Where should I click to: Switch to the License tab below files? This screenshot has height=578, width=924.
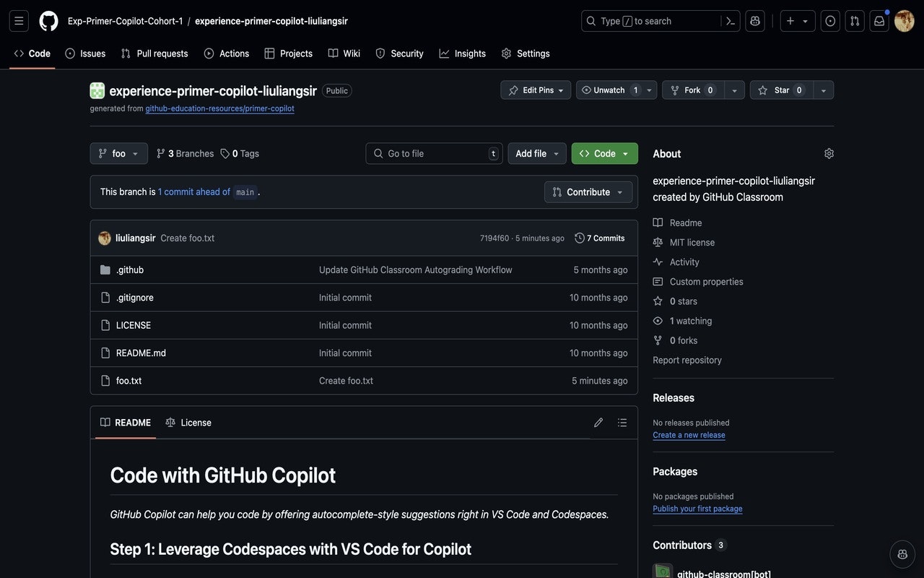click(188, 423)
